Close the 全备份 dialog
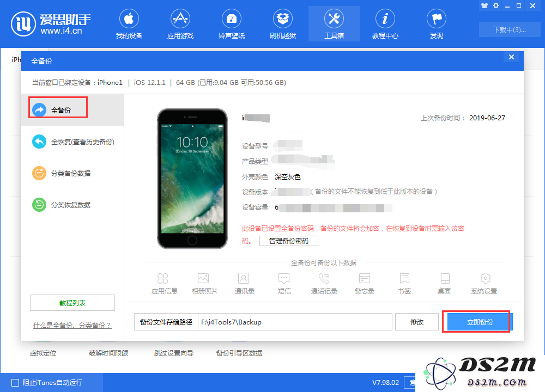 point(511,57)
